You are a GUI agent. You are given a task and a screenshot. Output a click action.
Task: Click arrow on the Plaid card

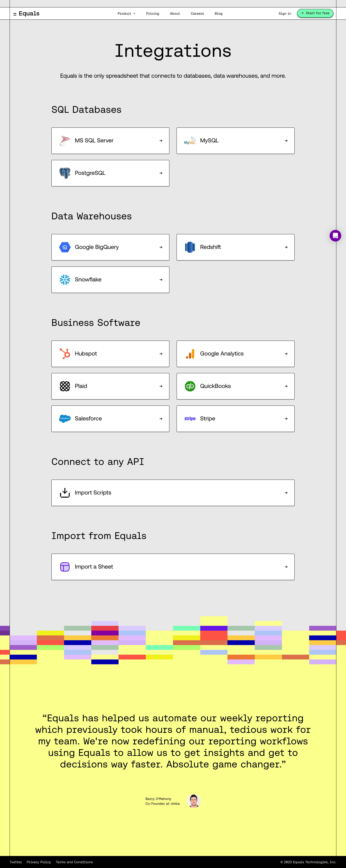pyautogui.click(x=161, y=386)
